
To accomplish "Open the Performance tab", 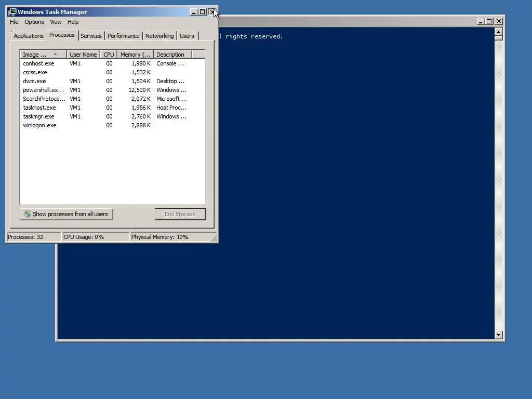I will pos(124,36).
